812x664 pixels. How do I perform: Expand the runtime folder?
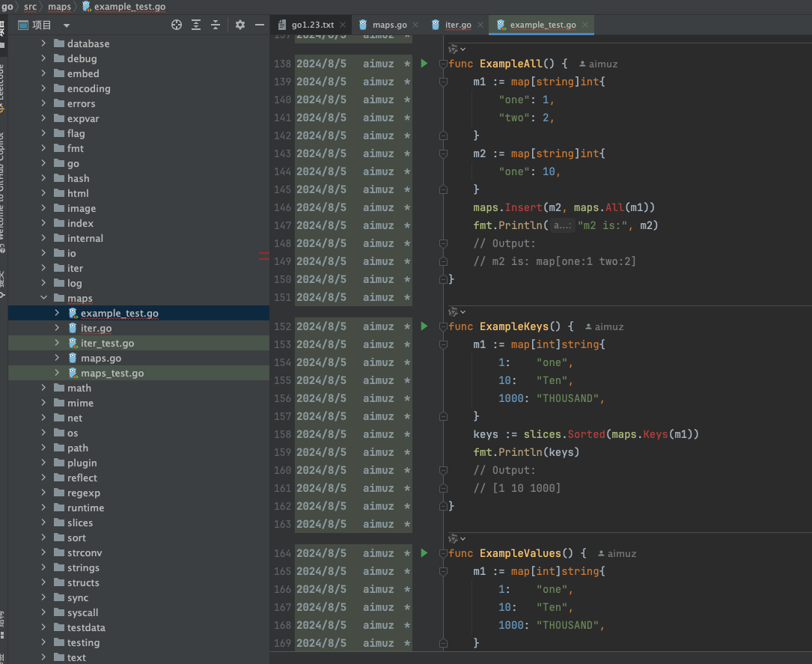pyautogui.click(x=43, y=508)
